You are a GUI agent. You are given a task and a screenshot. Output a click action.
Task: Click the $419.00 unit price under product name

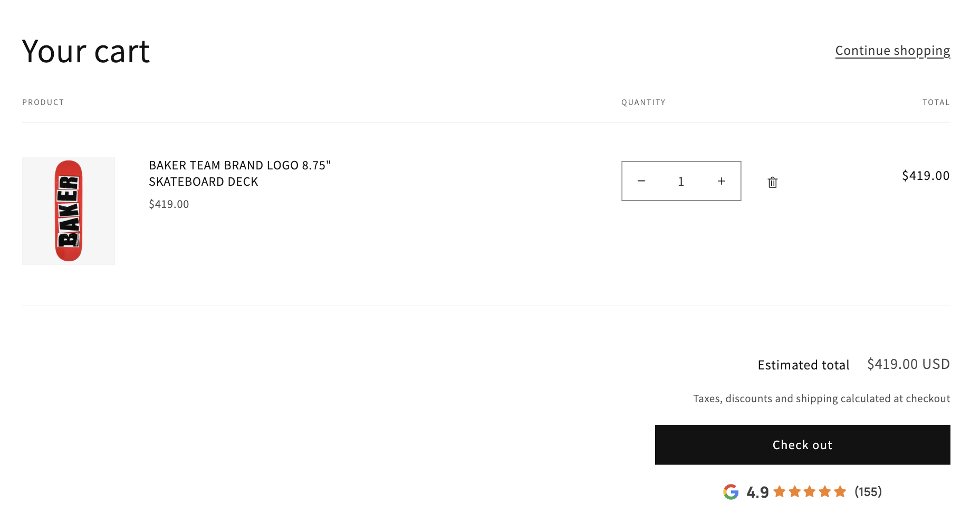(x=169, y=204)
